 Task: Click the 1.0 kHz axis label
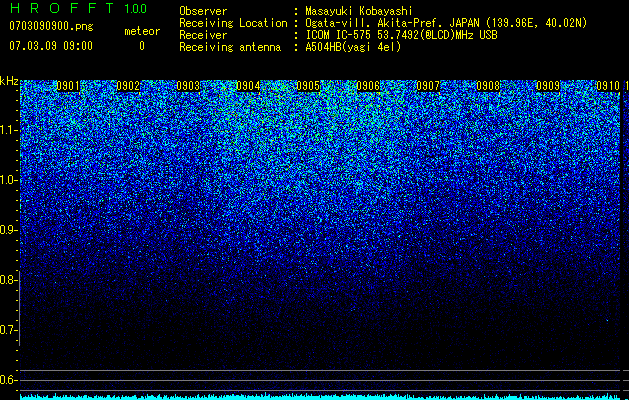click(x=9, y=180)
